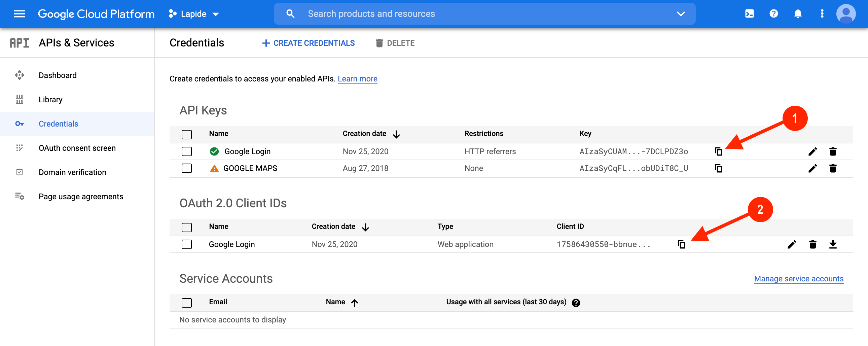Click the HTTP referrers restriction cell
Image resolution: width=868 pixels, height=346 pixels.
click(x=490, y=152)
